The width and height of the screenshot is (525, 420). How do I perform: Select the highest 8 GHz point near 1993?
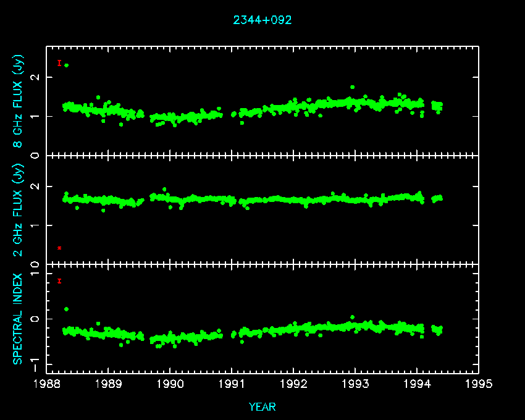tap(352, 87)
